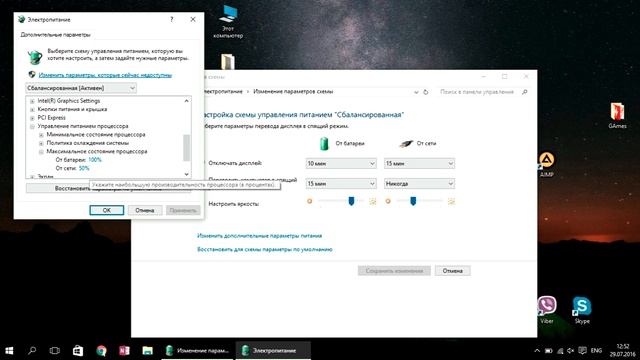The height and width of the screenshot is (360, 640).
Task: Show hidden tray icons chevron
Action: tap(537, 351)
